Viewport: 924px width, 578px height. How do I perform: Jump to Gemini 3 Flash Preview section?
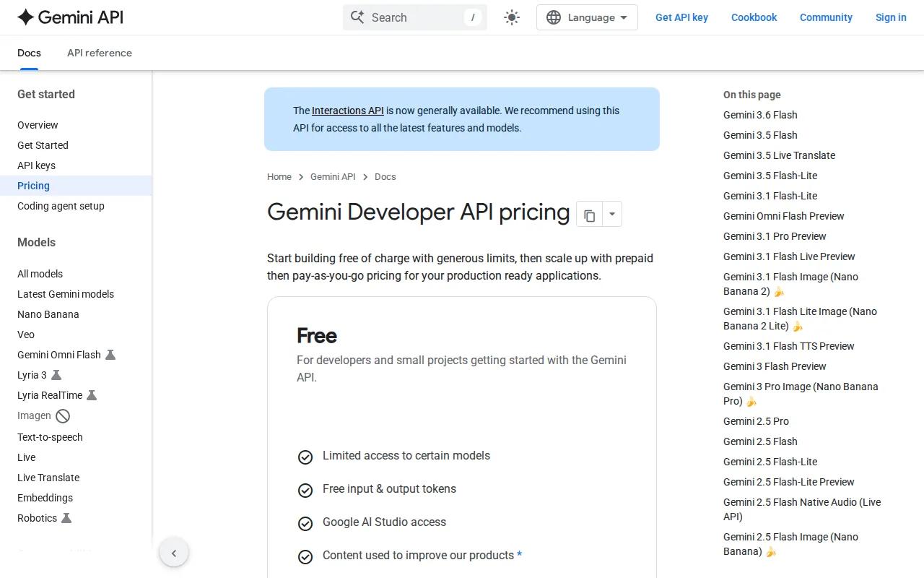pyautogui.click(x=775, y=366)
